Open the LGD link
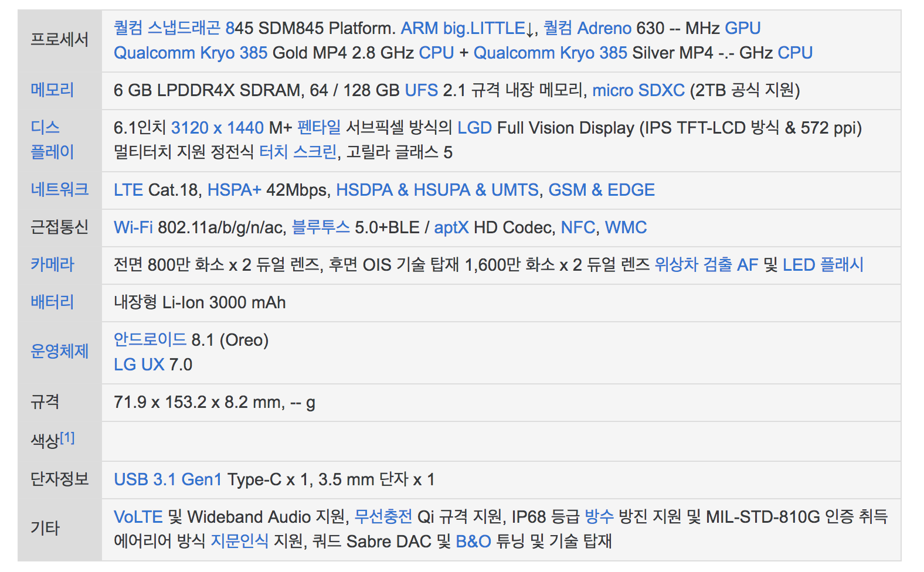This screenshot has width=924, height=572. pyautogui.click(x=474, y=128)
